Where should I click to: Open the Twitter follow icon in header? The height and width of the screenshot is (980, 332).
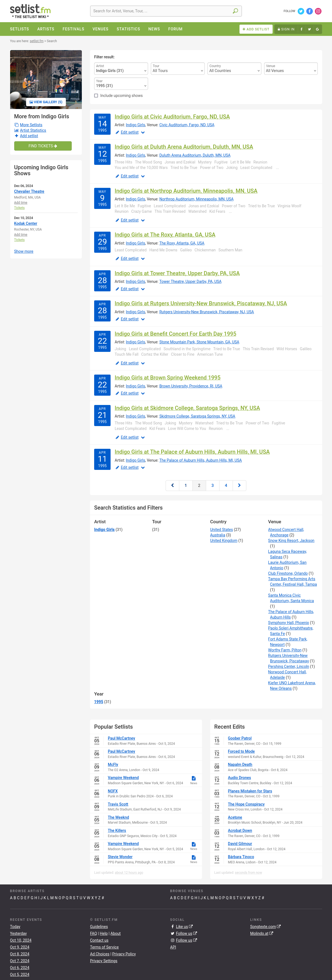(x=301, y=11)
